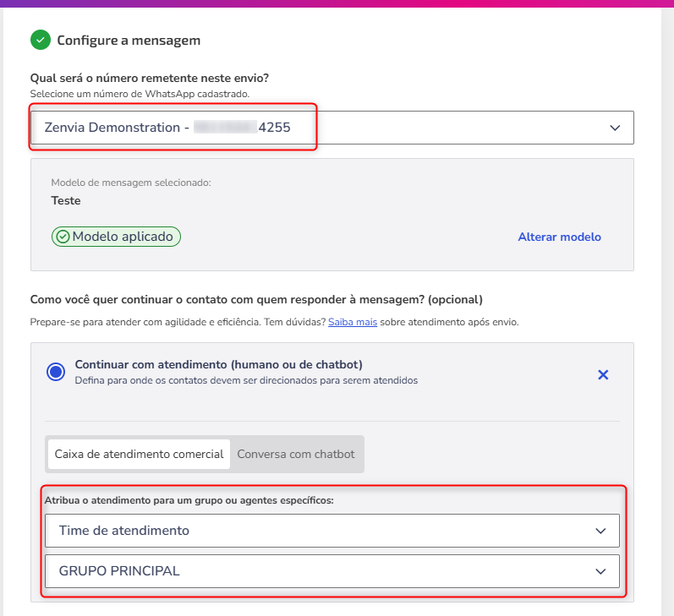
Task: Click the green checkmark beside Configure a mensagem
Action: pos(41,40)
